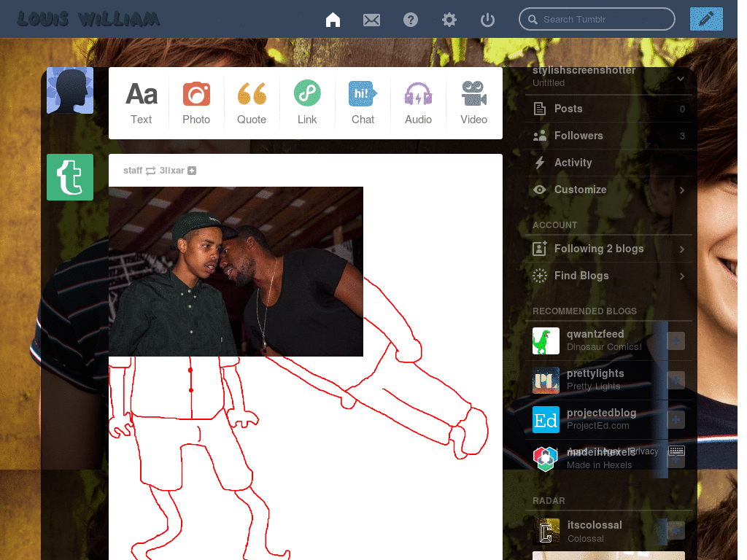Click the Activity lightning bolt icon
747x560 pixels.
(x=539, y=163)
